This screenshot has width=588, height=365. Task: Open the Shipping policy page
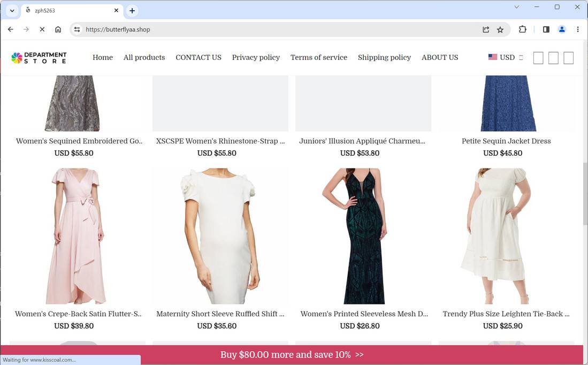pos(384,57)
